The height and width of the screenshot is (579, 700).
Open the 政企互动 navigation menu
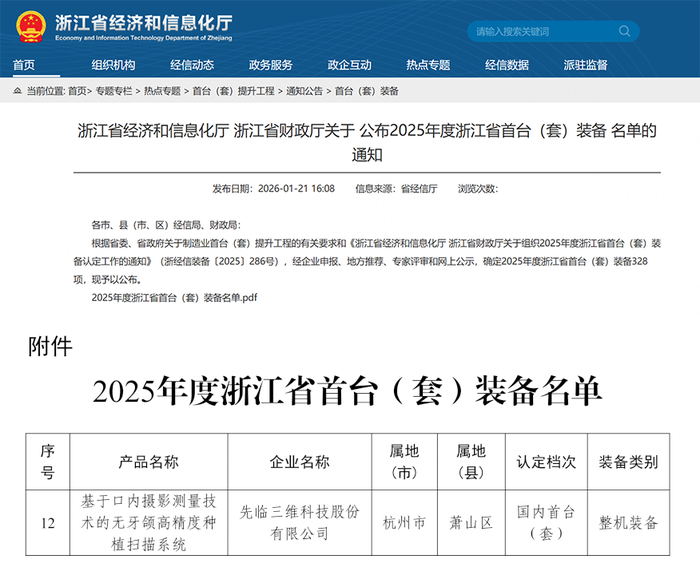coord(349,65)
